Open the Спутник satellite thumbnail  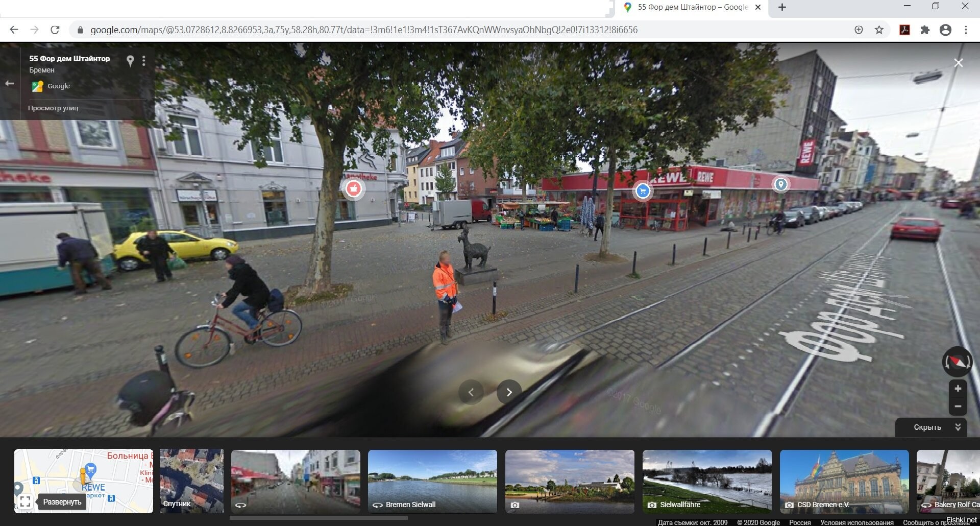tap(191, 481)
